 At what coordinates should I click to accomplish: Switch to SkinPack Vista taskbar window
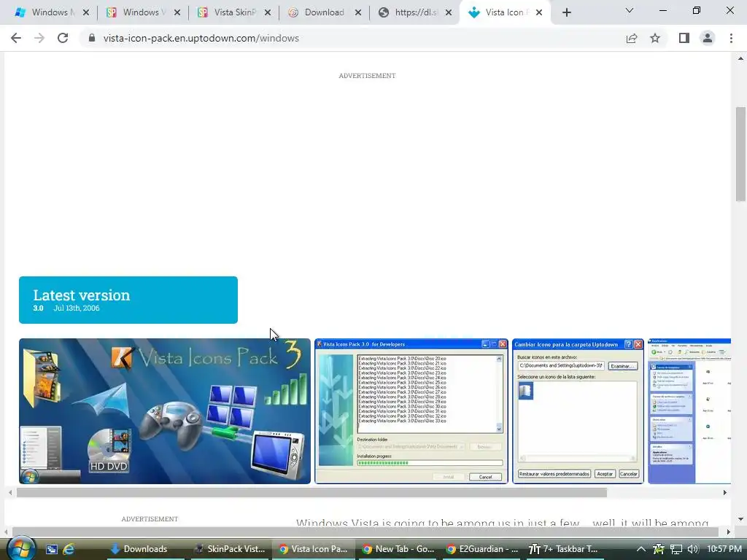(231, 549)
